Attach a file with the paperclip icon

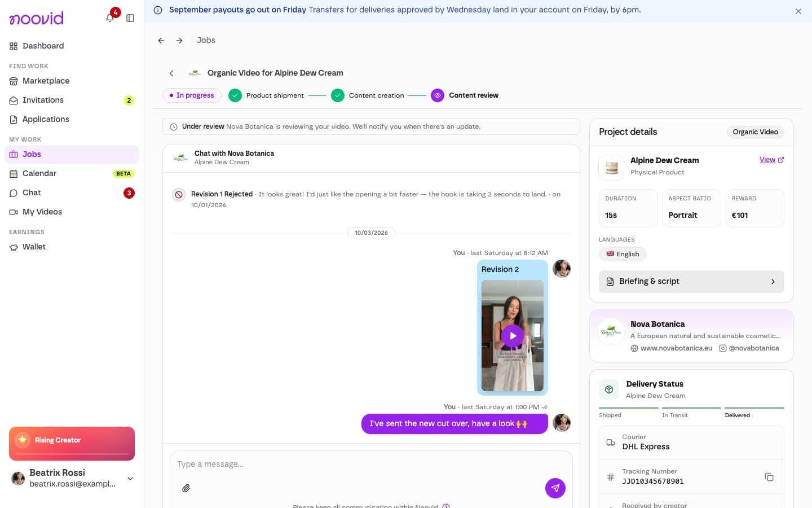click(186, 488)
